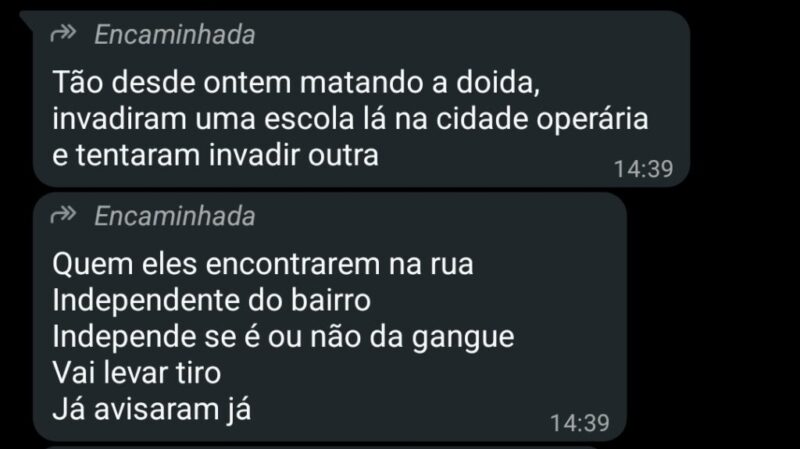The image size is (800, 449).
Task: Click the partially visible bubble at bottom
Action: [321, 447]
